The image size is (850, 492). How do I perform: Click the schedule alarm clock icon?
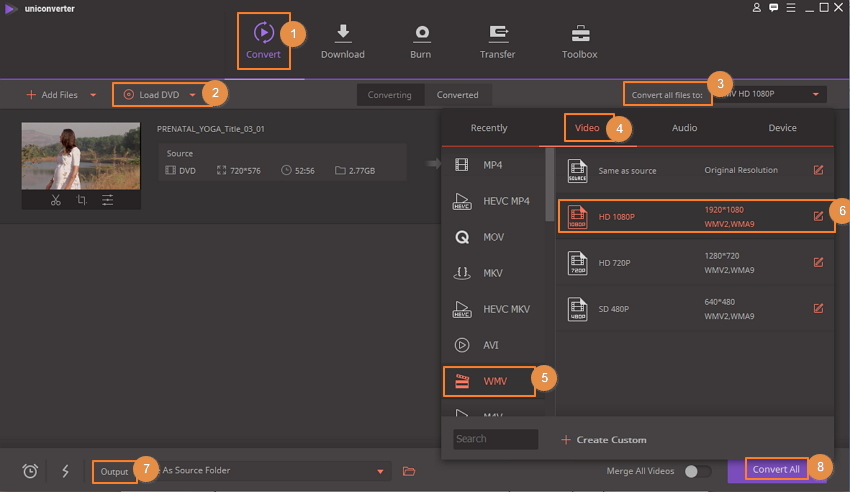[x=30, y=471]
